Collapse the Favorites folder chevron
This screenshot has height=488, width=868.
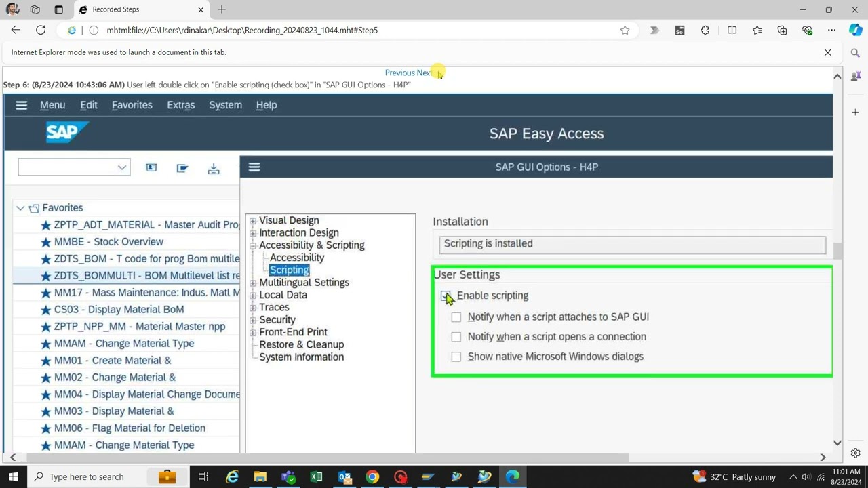20,208
